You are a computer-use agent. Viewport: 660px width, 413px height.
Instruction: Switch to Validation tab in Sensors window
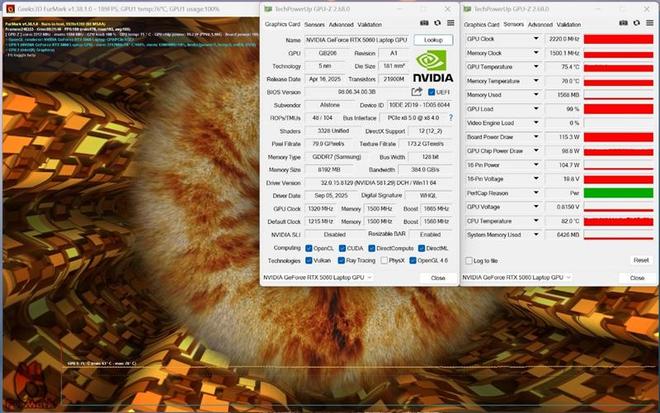pos(570,23)
